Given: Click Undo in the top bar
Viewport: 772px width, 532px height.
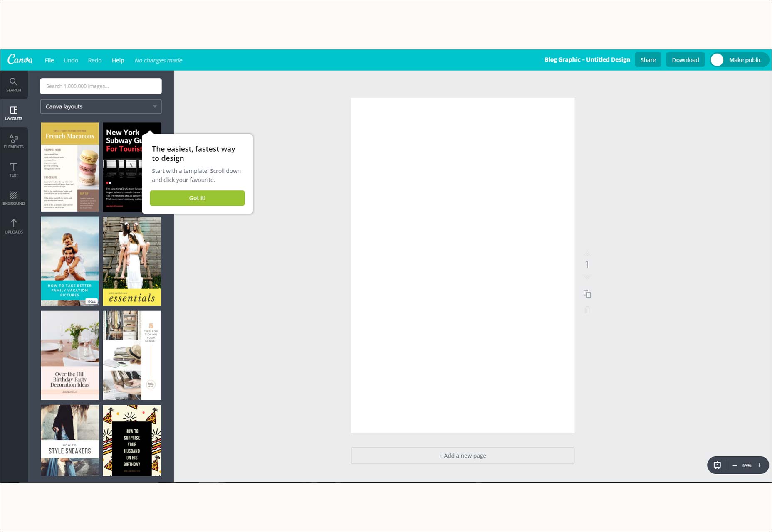Looking at the screenshot, I should (71, 60).
